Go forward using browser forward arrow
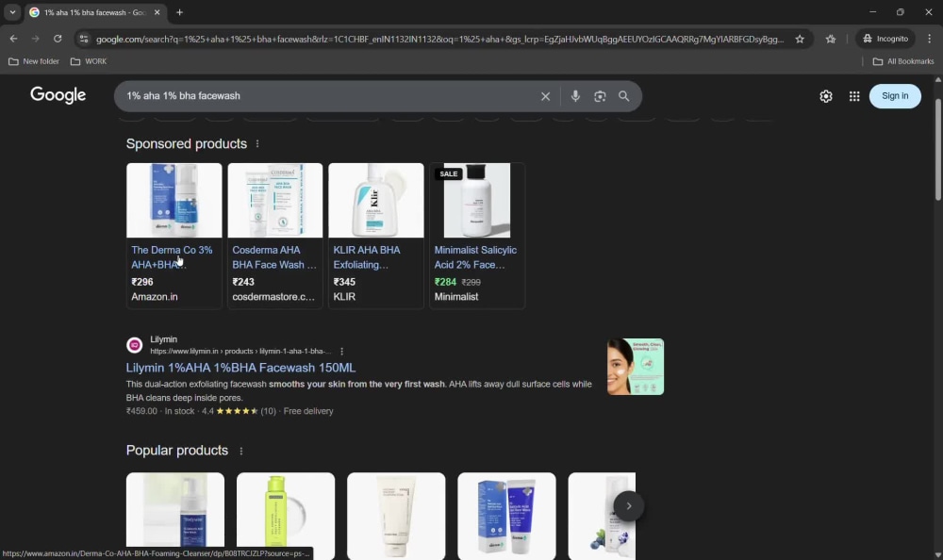943x560 pixels. coord(36,39)
